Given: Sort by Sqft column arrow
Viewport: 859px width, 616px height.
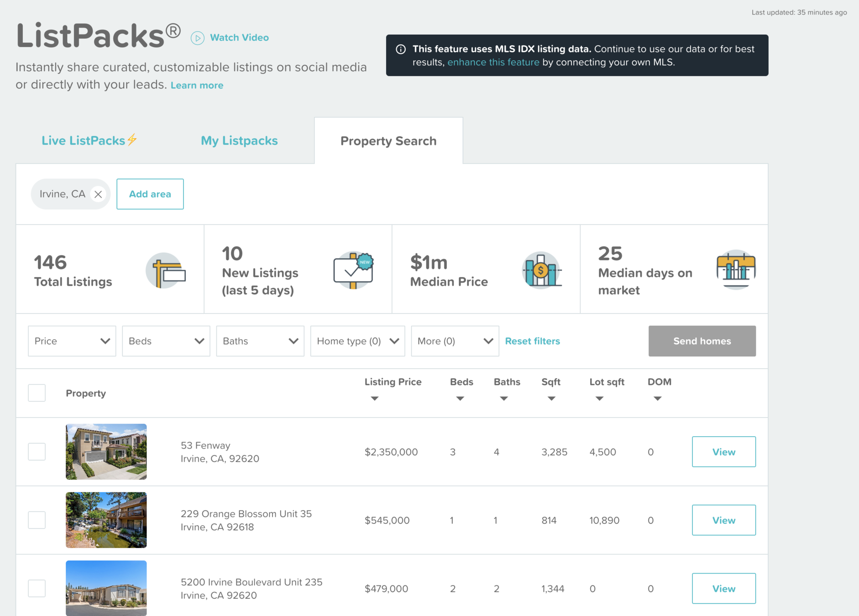Looking at the screenshot, I should (551, 398).
